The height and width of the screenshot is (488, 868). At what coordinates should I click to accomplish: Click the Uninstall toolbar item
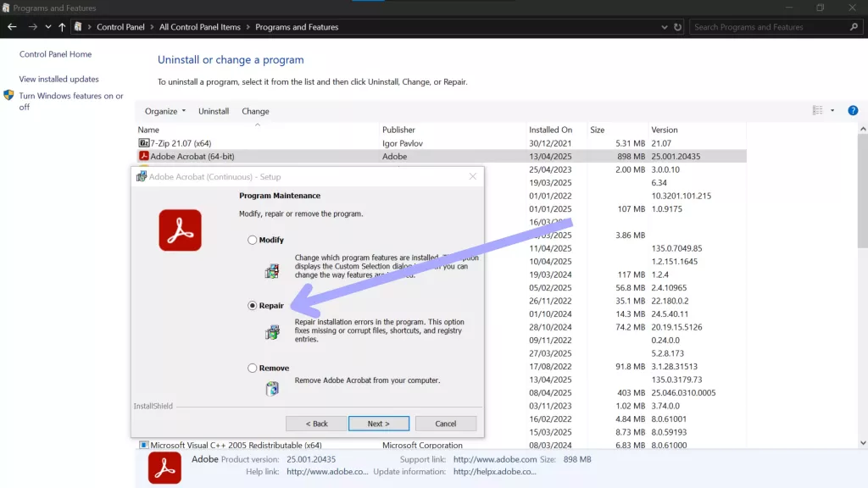213,110
